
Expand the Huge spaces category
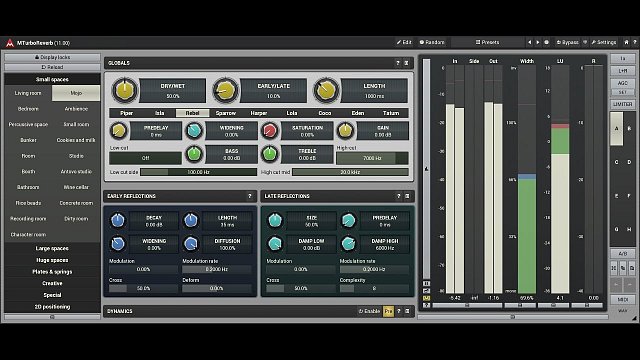coord(52,260)
